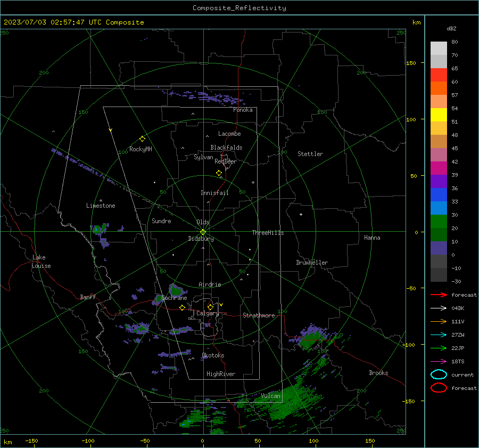This screenshot has height=448, width=479.
Task: Click the Brooks label
Action: (x=378, y=373)
